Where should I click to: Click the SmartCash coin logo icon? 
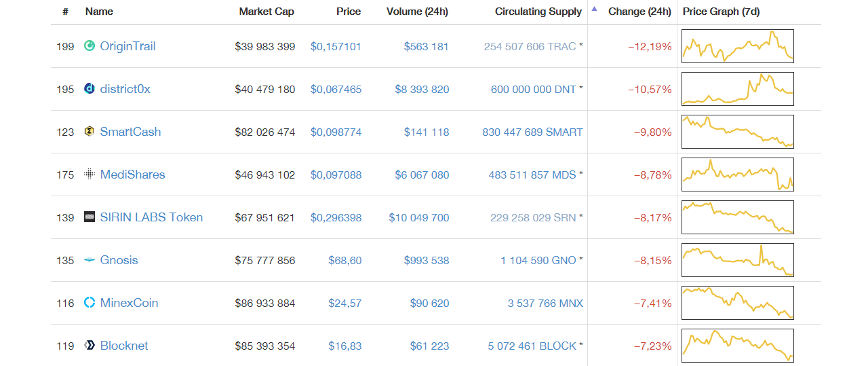pos(89,132)
